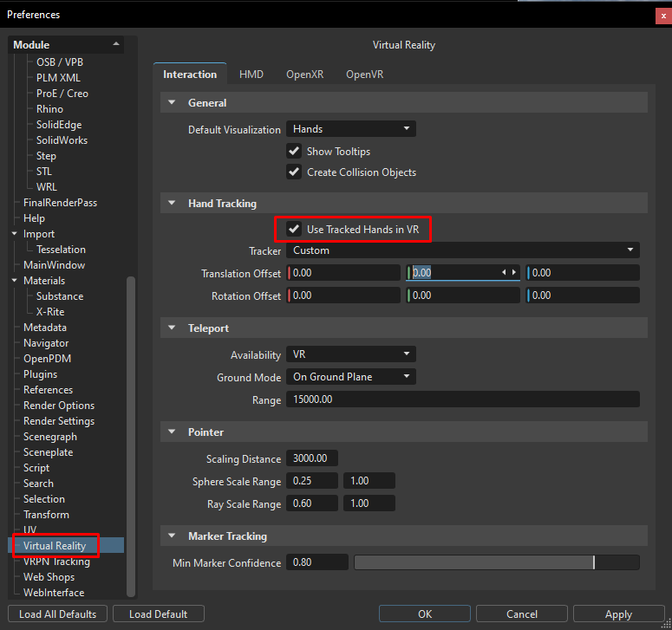Image resolution: width=672 pixels, height=630 pixels.
Task: Collapse the Import tree node
Action: pyautogui.click(x=15, y=234)
